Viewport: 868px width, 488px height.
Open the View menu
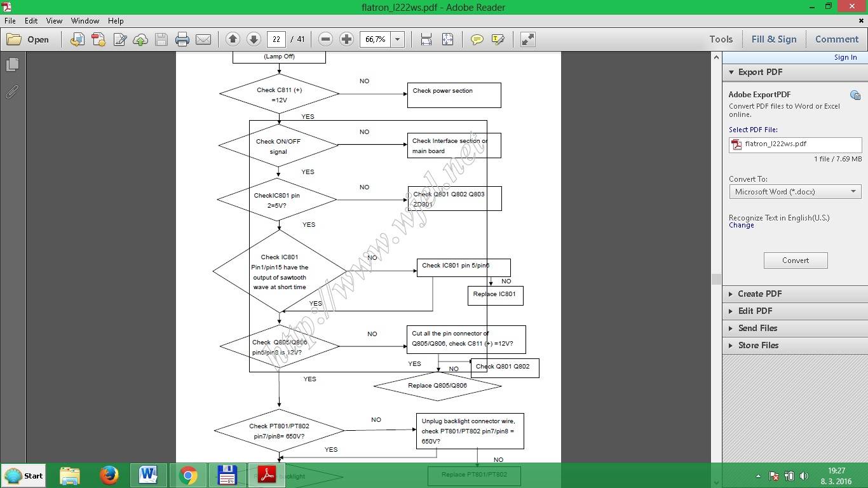54,21
